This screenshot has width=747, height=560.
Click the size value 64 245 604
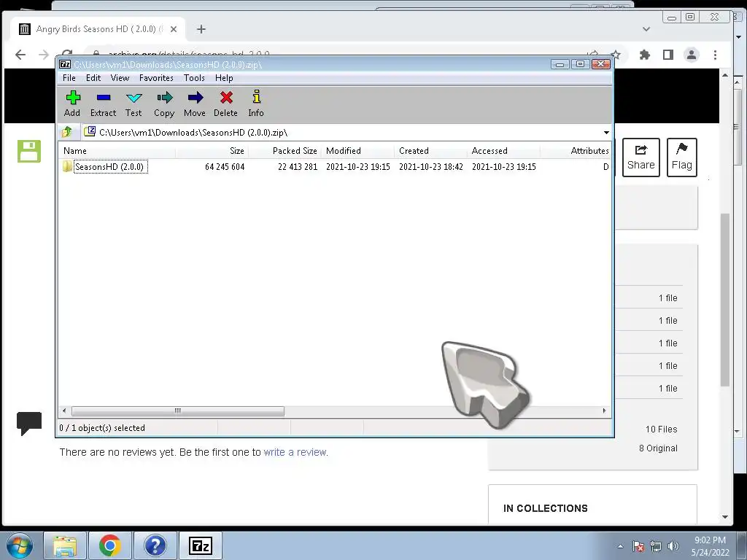tap(225, 167)
